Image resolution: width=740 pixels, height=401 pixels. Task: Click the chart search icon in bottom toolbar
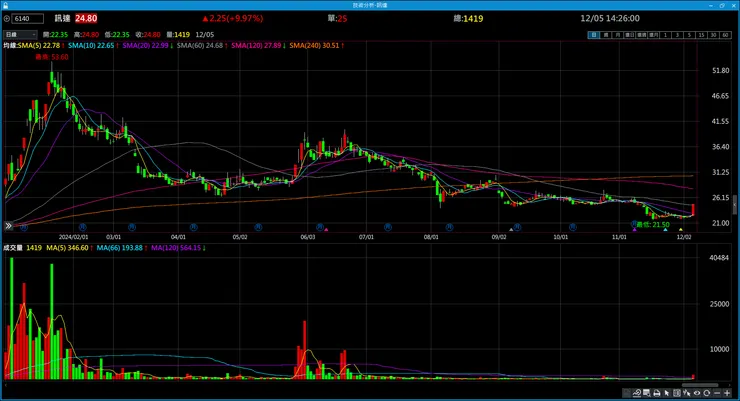637,393
